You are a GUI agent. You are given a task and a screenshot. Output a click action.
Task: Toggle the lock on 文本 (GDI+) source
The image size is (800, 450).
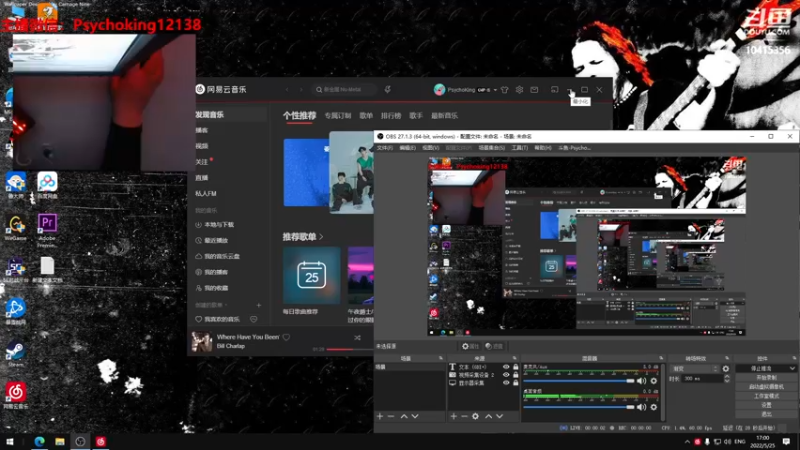[515, 367]
